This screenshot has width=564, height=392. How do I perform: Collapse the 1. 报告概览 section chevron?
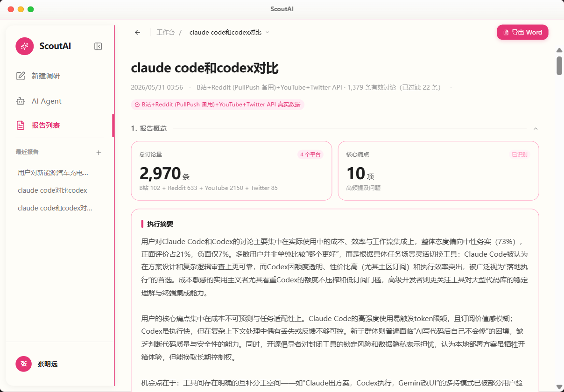536,128
